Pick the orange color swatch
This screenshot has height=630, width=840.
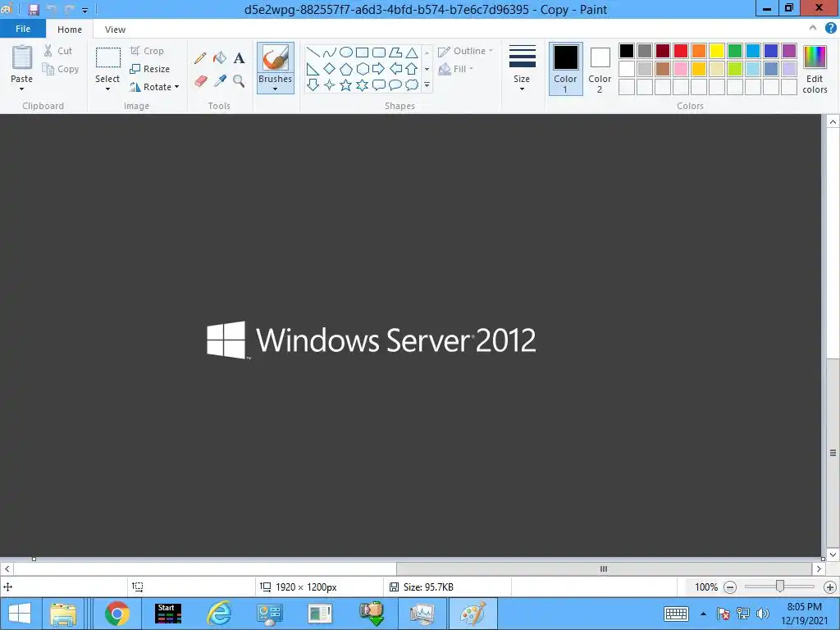point(699,51)
